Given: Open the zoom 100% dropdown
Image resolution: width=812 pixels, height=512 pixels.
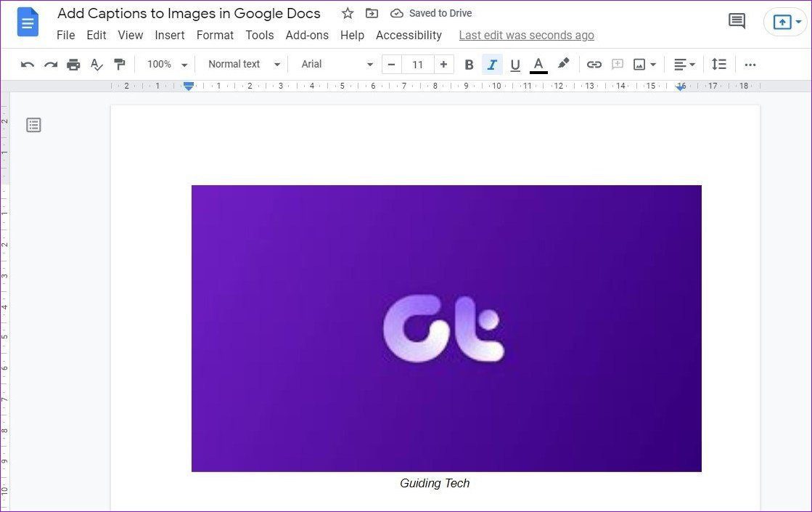Looking at the screenshot, I should pyautogui.click(x=167, y=64).
